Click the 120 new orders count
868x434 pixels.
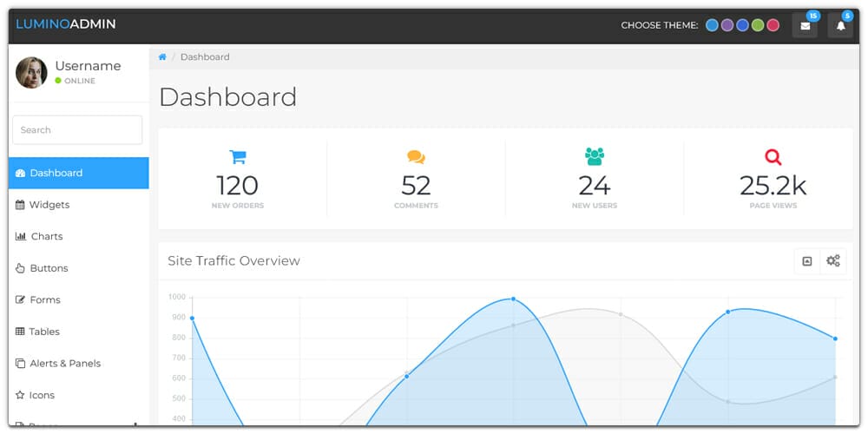238,186
